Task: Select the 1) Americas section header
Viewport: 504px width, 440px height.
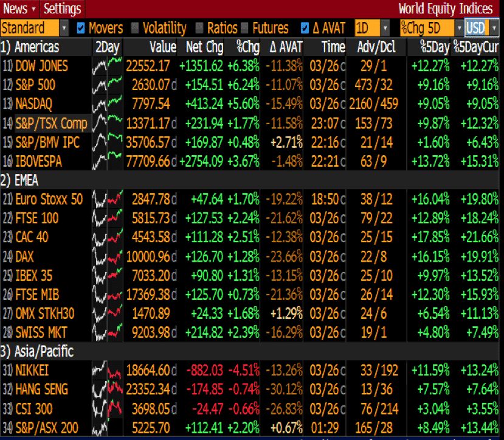Action: click(30, 47)
